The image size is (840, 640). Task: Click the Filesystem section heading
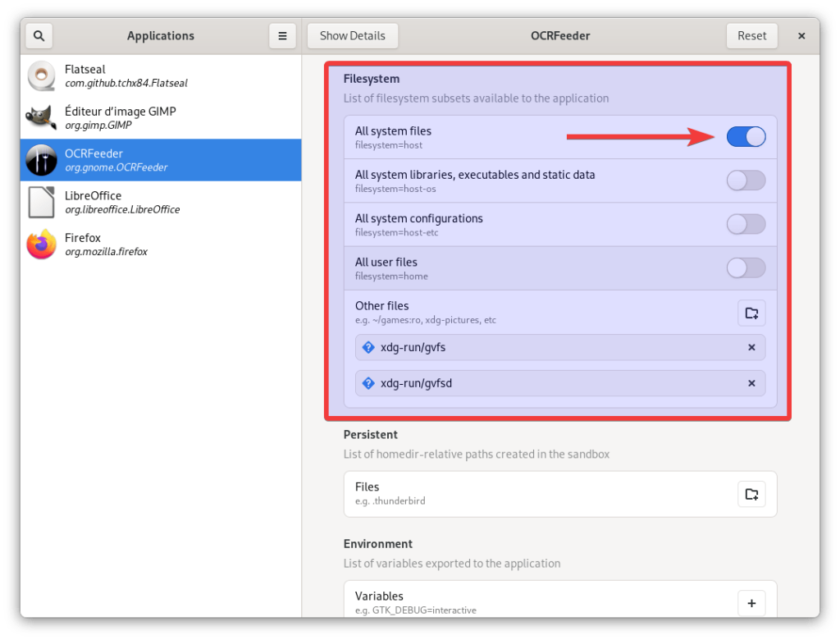point(372,79)
